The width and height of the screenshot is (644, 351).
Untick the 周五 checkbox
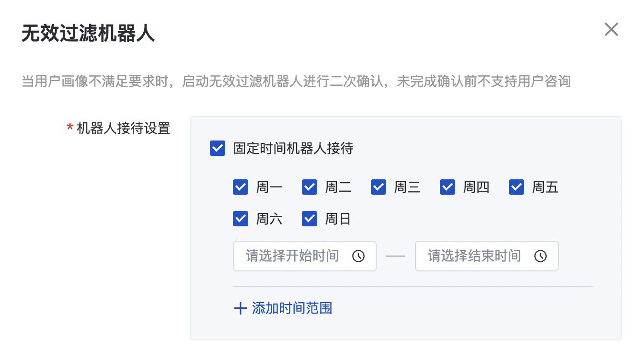pyautogui.click(x=517, y=187)
